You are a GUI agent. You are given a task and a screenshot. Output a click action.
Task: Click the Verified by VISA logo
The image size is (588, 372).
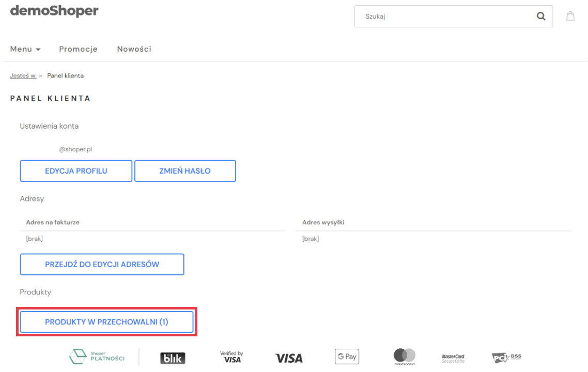coord(231,357)
